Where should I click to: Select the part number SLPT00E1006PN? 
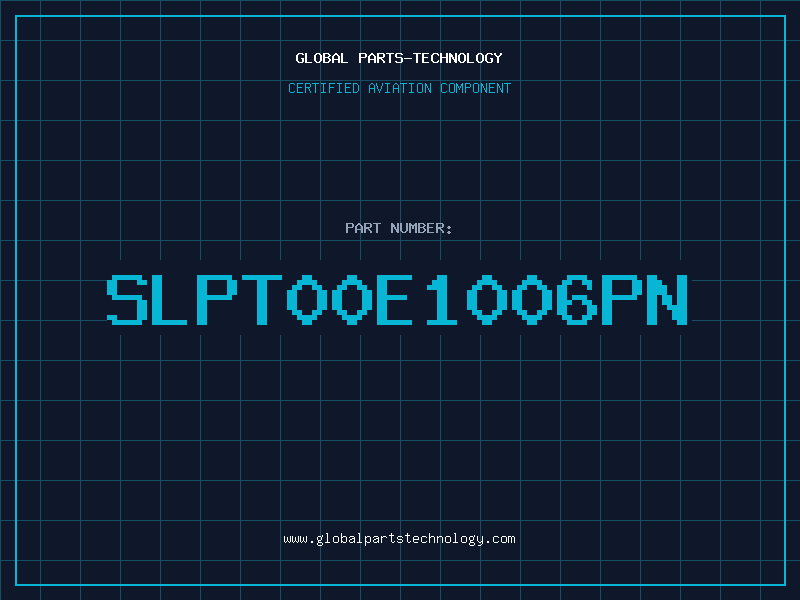pyautogui.click(x=397, y=299)
